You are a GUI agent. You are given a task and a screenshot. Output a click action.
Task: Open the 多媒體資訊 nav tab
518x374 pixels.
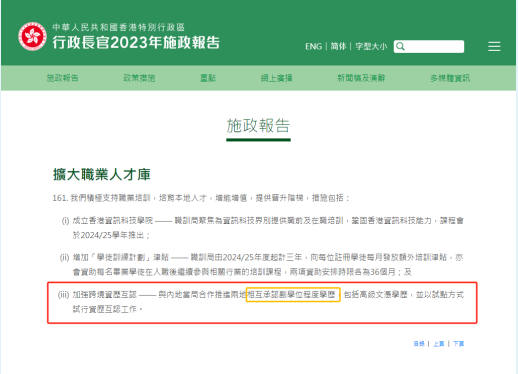(450, 78)
